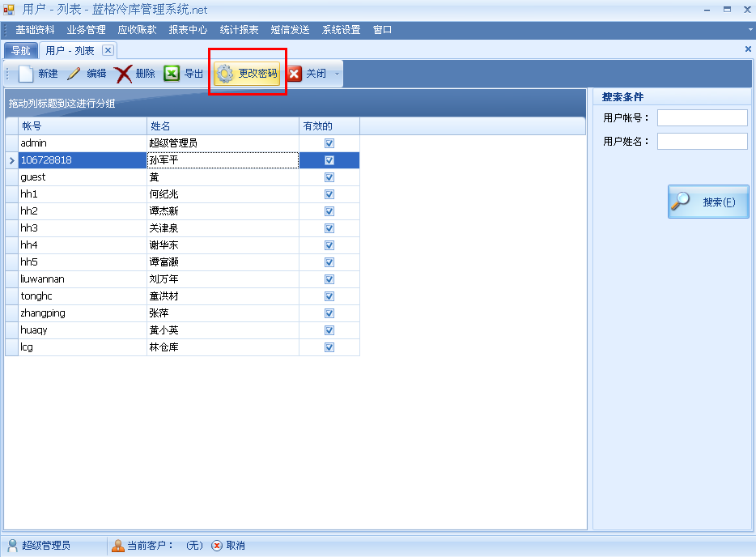The width and height of the screenshot is (756, 557).
Task: Click the 新建 new document icon
Action: pyautogui.click(x=26, y=74)
